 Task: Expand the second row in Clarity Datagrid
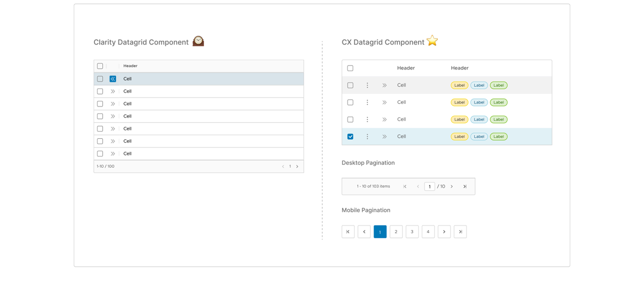(x=113, y=91)
